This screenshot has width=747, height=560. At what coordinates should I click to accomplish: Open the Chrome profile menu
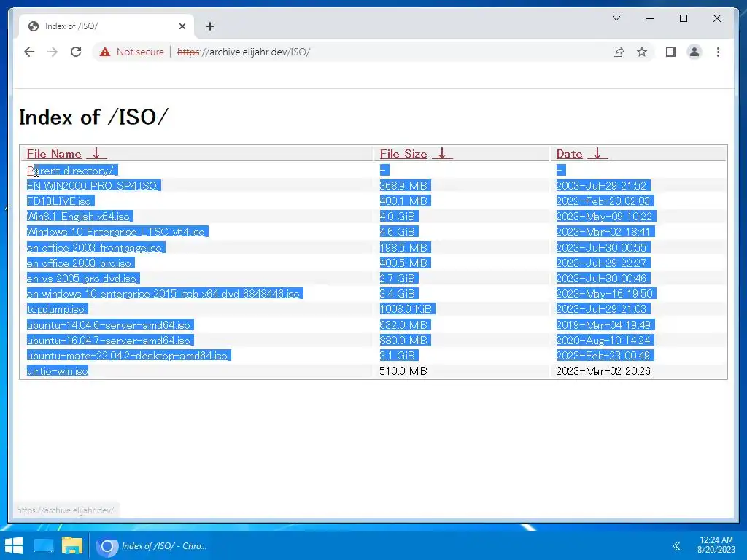[694, 52]
